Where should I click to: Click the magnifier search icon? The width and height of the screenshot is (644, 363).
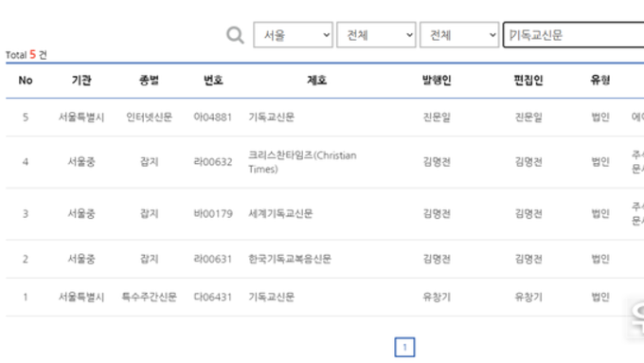235,35
